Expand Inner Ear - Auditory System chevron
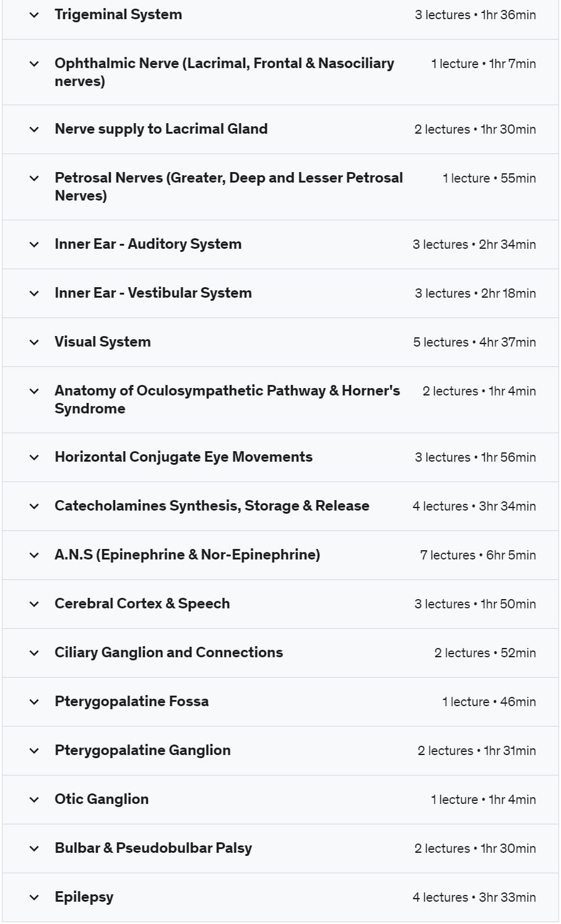The image size is (561, 924). click(34, 244)
